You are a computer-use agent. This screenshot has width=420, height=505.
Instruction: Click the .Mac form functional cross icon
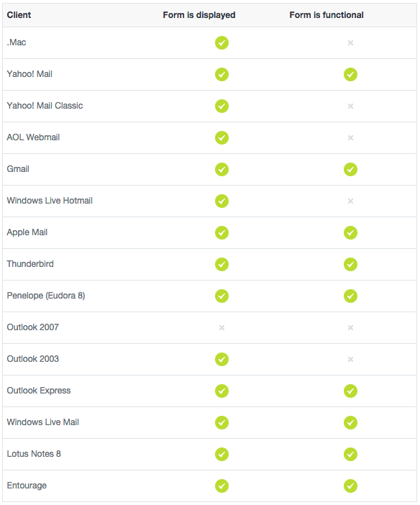pos(350,43)
